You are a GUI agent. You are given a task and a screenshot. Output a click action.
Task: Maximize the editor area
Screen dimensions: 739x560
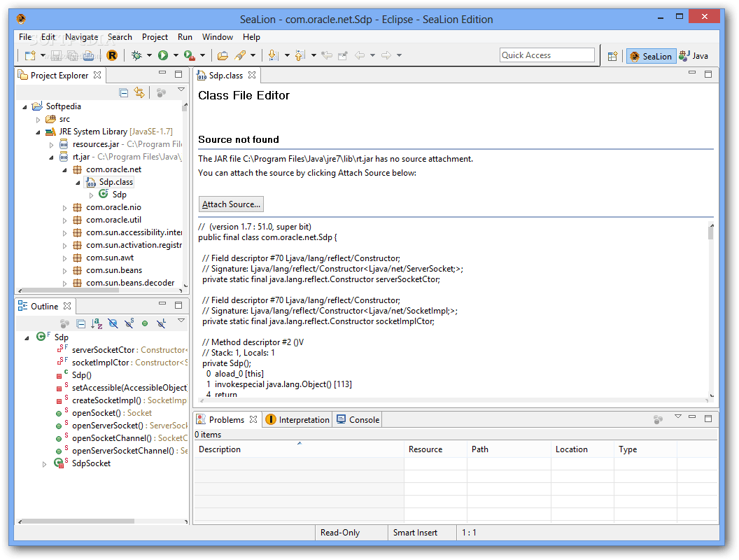708,74
